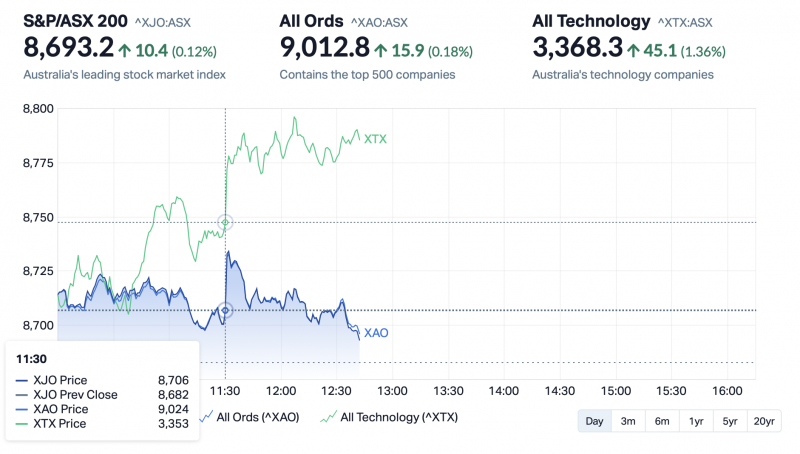This screenshot has width=800, height=454.
Task: Click the XAO line end label
Action: click(376, 333)
